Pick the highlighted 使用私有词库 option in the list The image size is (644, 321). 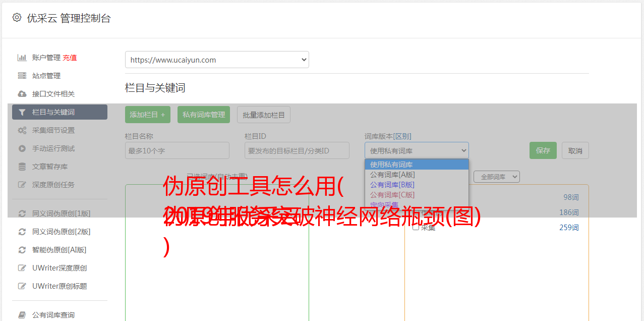click(x=417, y=165)
